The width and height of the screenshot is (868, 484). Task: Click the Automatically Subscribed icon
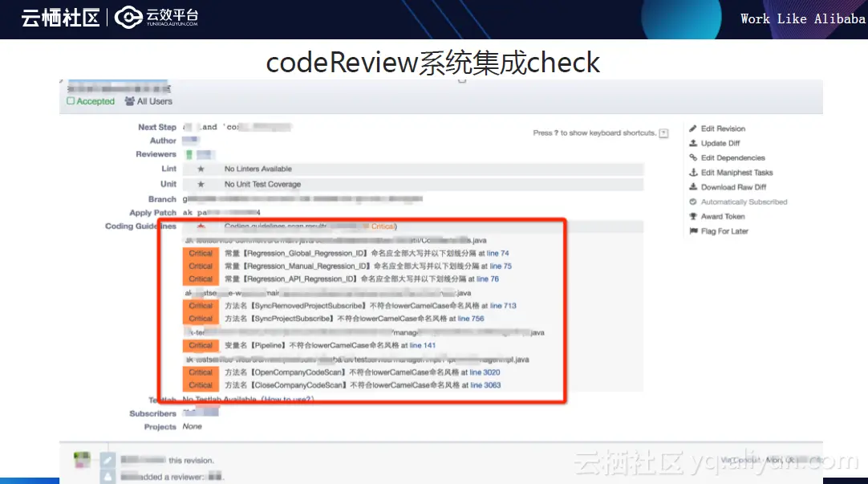(x=692, y=201)
